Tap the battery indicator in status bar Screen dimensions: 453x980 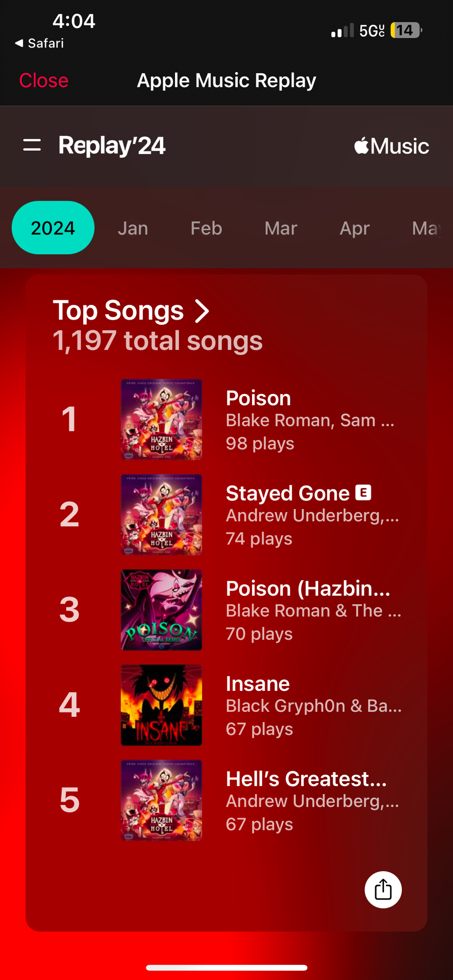405,30
